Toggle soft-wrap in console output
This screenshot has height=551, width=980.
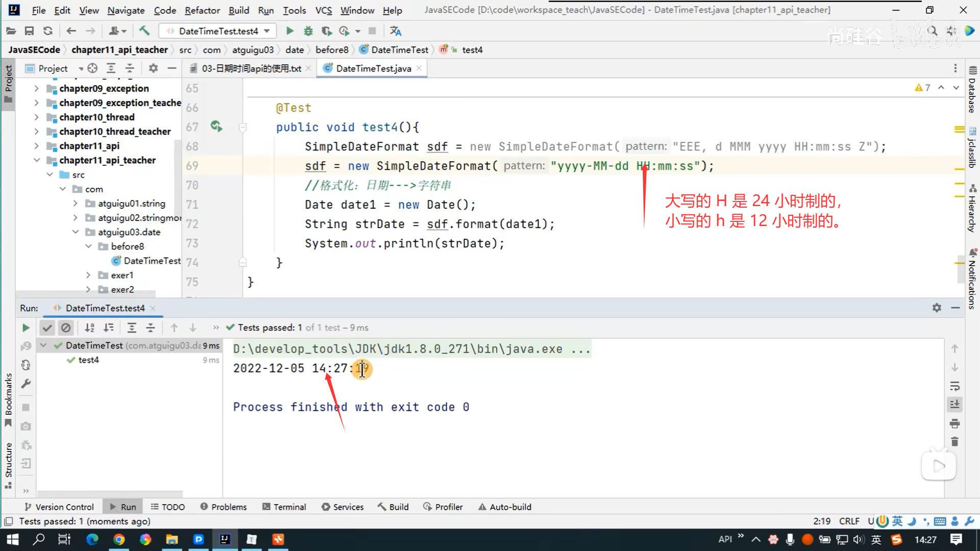(x=954, y=386)
